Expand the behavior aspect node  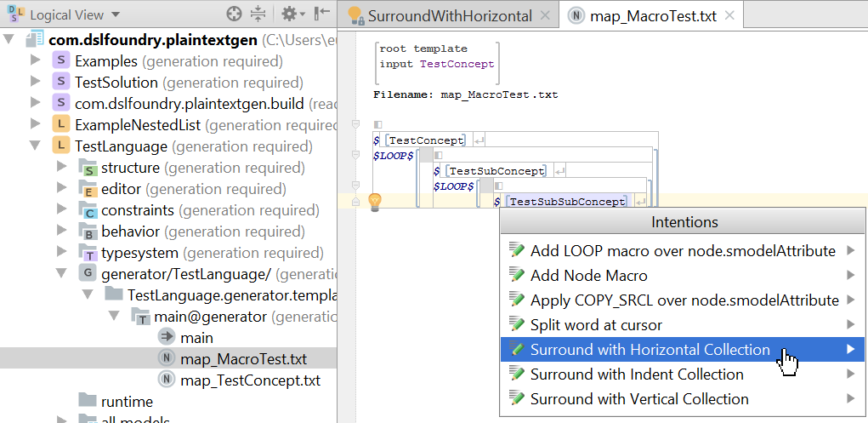pos(61,232)
